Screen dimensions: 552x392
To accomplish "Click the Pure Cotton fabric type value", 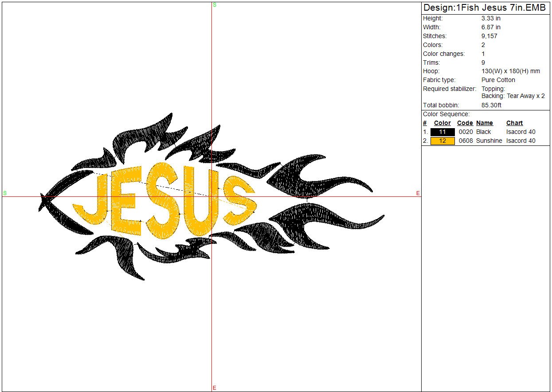I will coord(498,80).
